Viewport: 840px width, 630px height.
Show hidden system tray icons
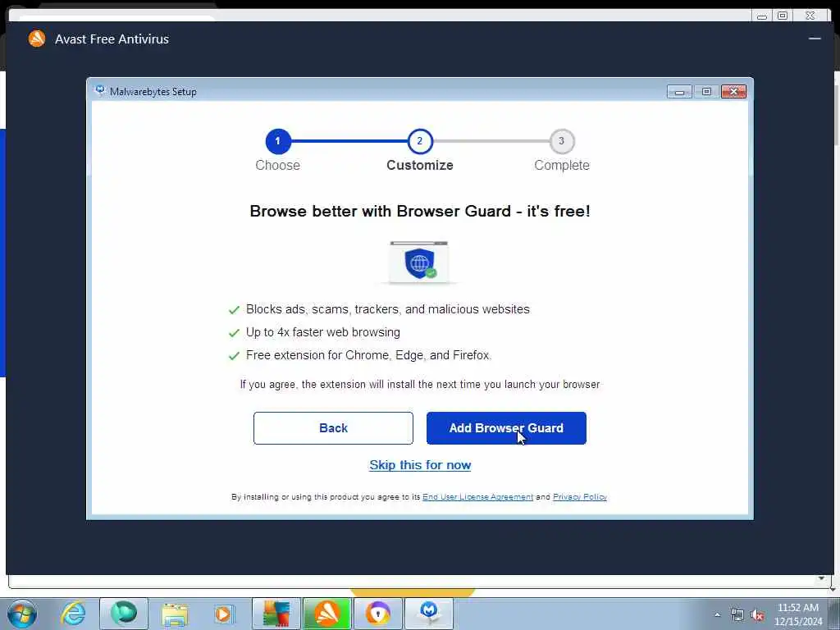[717, 614]
